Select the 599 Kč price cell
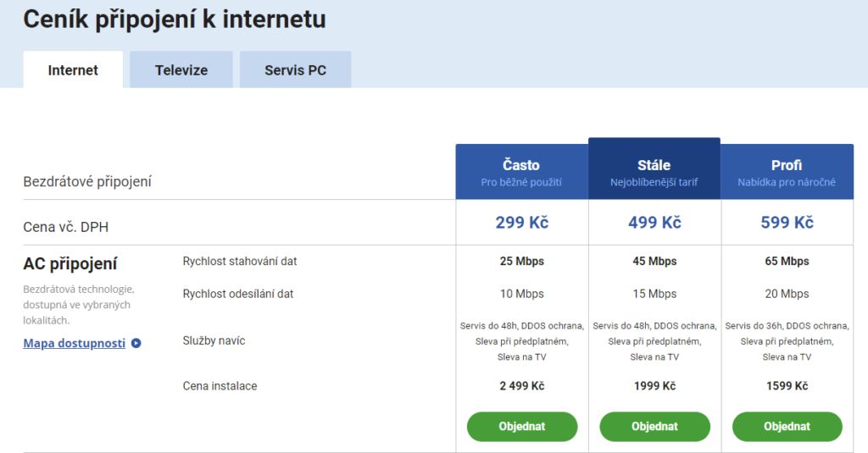Screen dimensions: 868x453 (x=787, y=223)
